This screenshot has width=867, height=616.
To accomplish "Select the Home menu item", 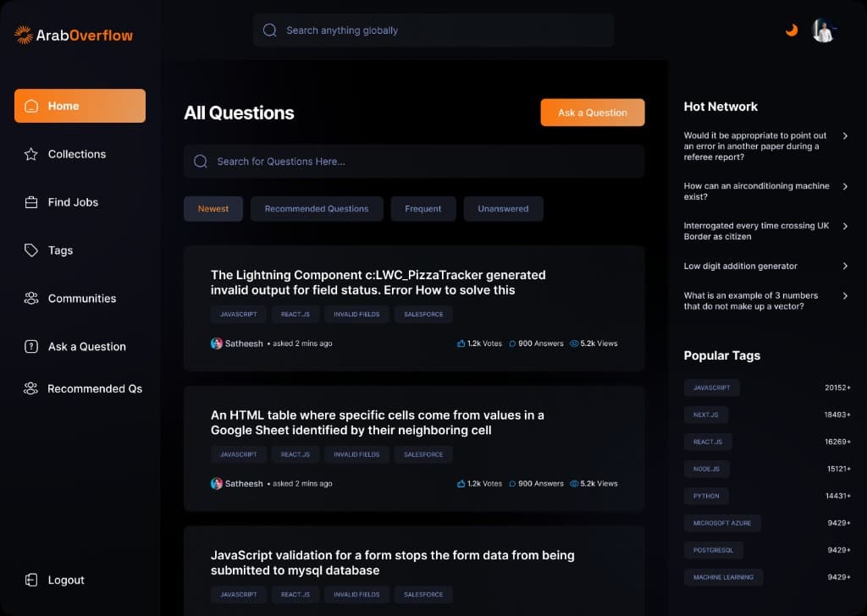I will [x=80, y=106].
